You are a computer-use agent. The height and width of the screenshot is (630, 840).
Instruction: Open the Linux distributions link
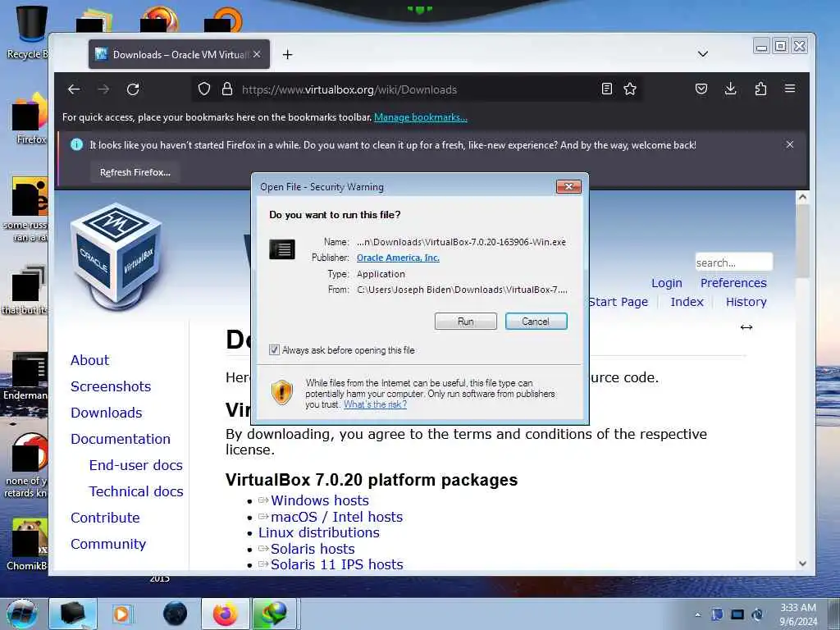click(x=319, y=533)
